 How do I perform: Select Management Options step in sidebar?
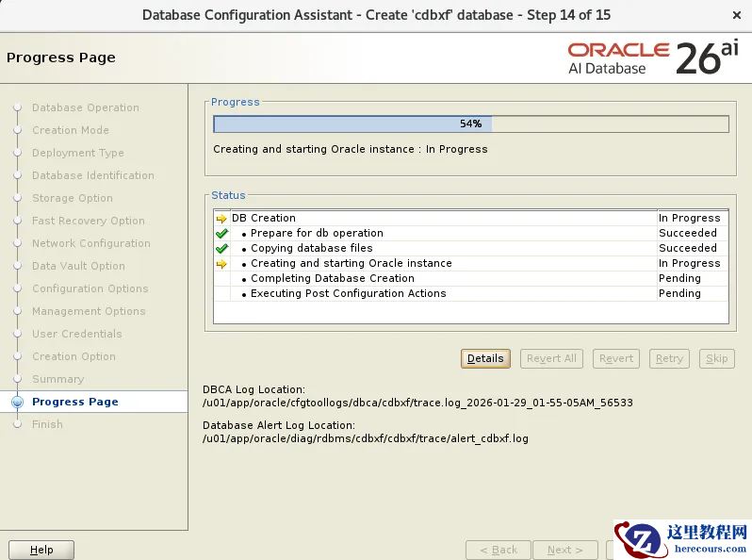[x=89, y=311]
